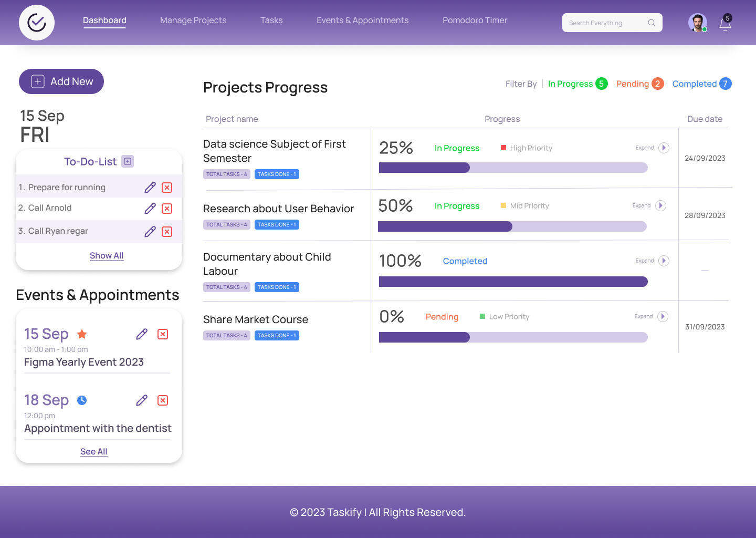This screenshot has width=756, height=538.
Task: Click the search magnifier icon
Action: (652, 23)
